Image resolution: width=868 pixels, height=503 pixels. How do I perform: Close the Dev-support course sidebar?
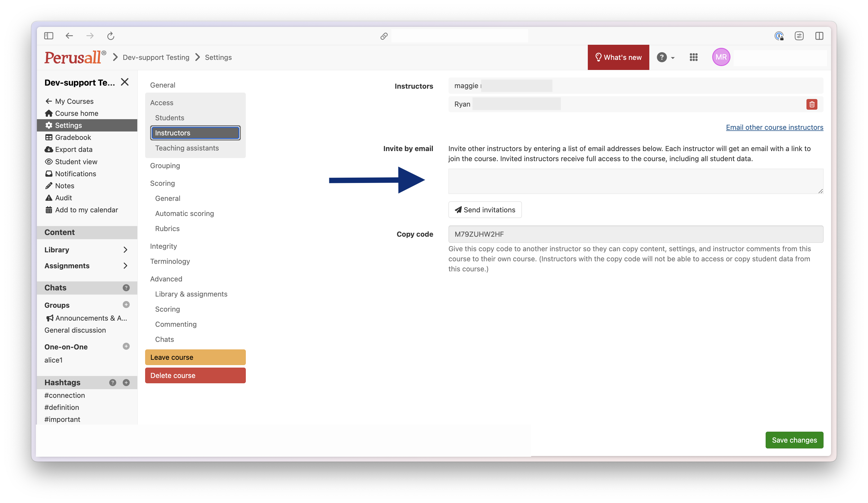(125, 82)
